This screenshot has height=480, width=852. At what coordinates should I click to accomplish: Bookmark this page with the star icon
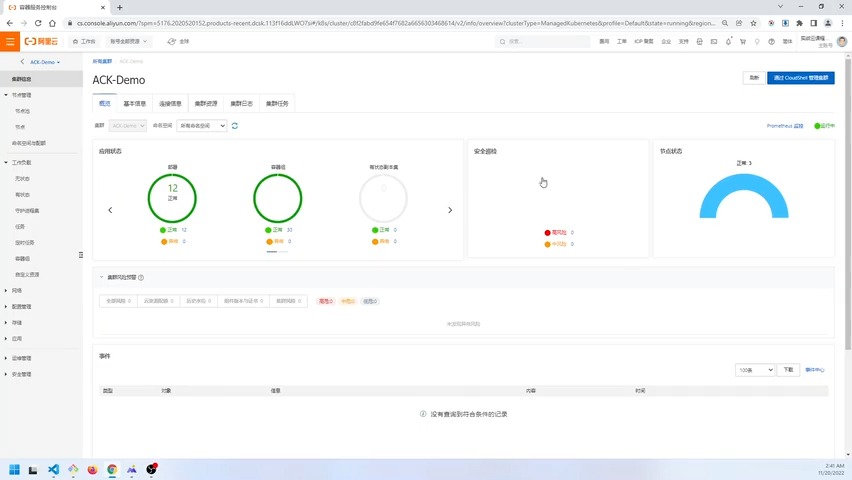[x=753, y=23]
